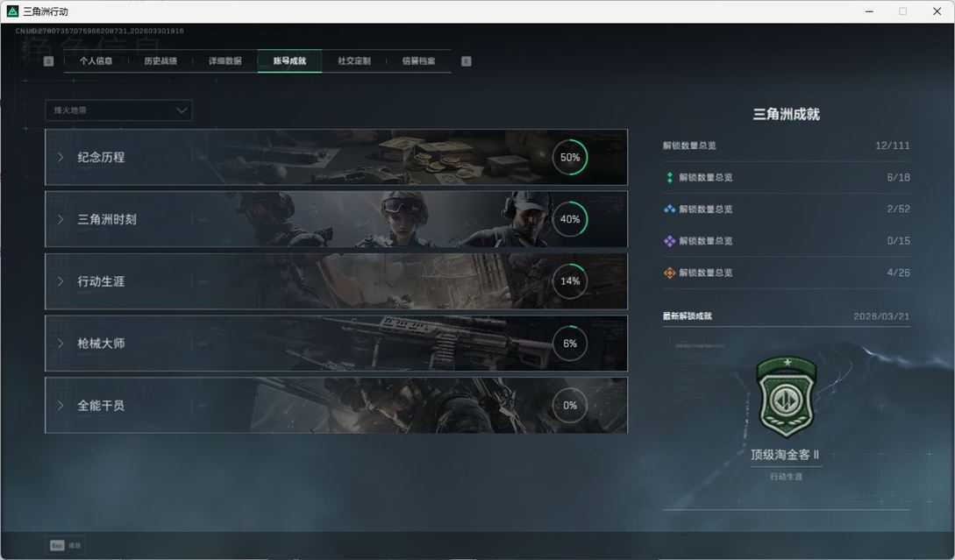955x560 pixels.
Task: Select the 账号成就 tab
Action: point(289,60)
